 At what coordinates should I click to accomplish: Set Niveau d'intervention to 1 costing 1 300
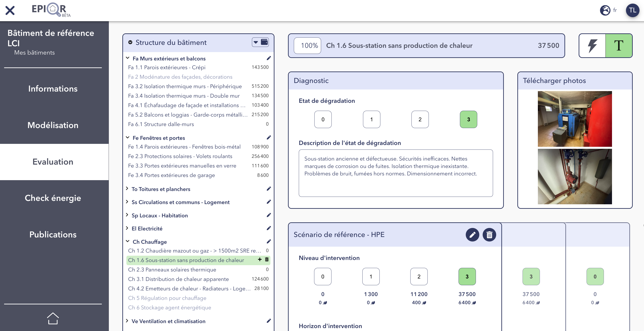(x=371, y=276)
